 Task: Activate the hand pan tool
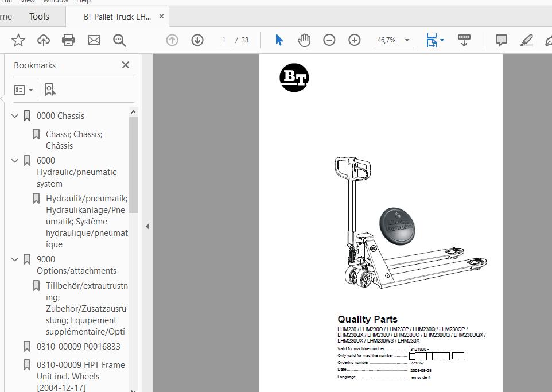click(304, 40)
